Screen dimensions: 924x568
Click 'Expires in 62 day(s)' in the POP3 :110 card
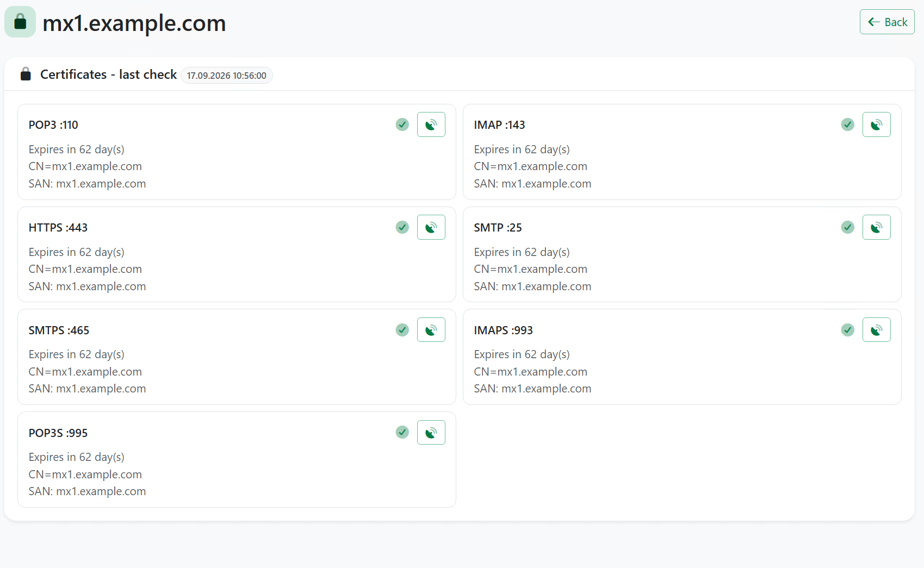[x=77, y=149]
